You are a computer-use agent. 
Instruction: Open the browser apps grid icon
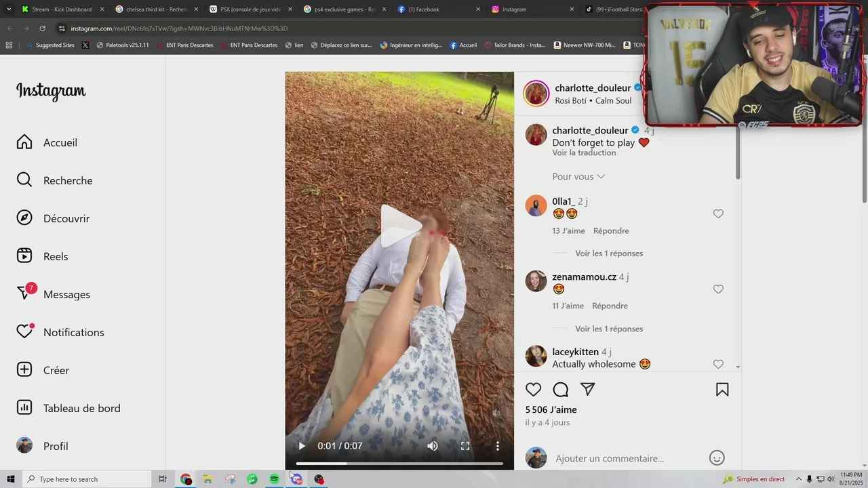[x=9, y=45]
